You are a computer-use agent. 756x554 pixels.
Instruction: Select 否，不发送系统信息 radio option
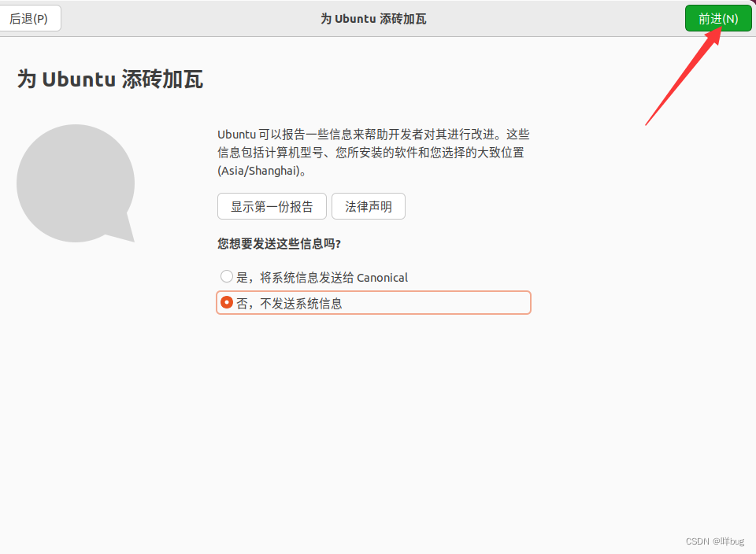[373, 302]
